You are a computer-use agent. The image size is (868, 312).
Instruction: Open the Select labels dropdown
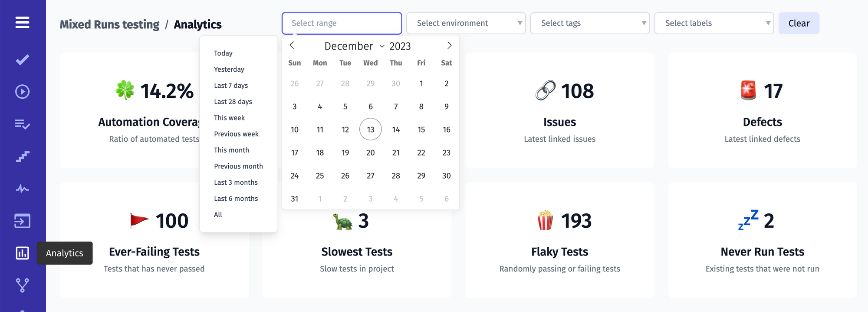pos(714,23)
